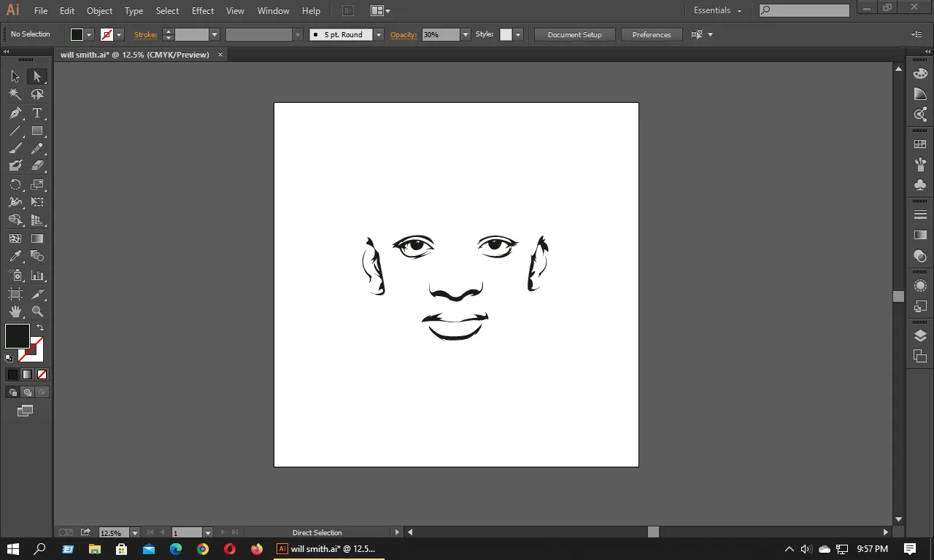Open the Layers panel icon
This screenshot has height=560, width=934.
[920, 336]
